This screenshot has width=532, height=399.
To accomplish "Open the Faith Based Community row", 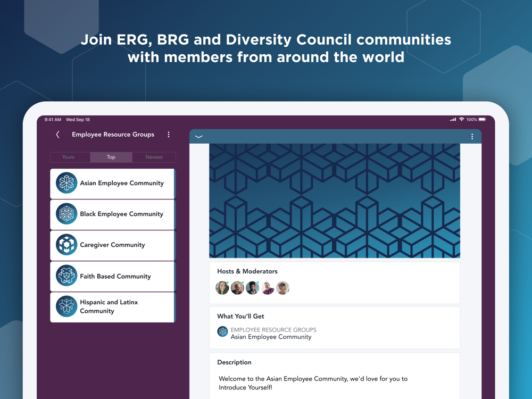I will (113, 276).
